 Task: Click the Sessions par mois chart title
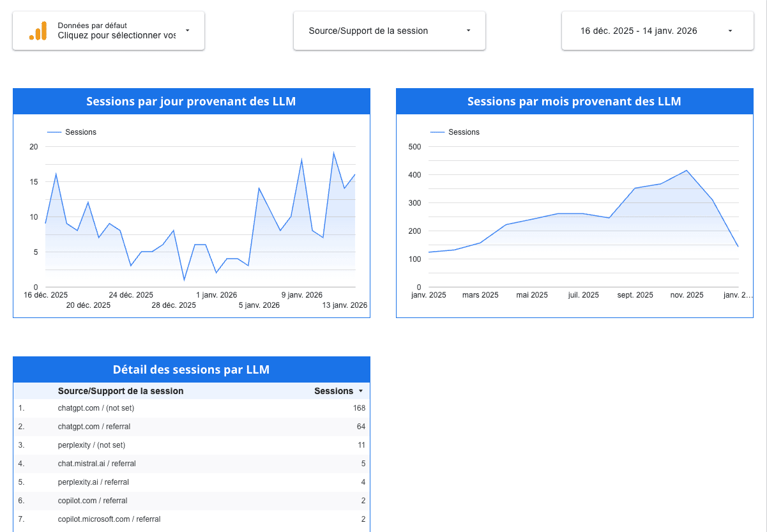pos(574,102)
